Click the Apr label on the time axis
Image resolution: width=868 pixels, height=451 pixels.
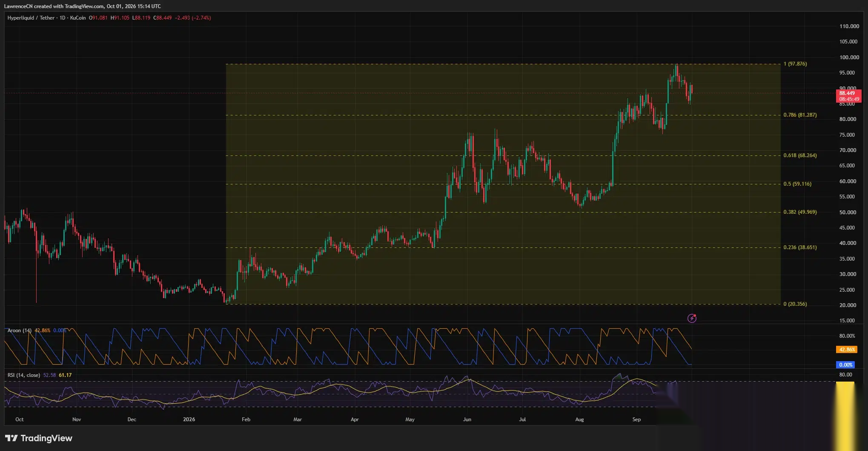[355, 419]
